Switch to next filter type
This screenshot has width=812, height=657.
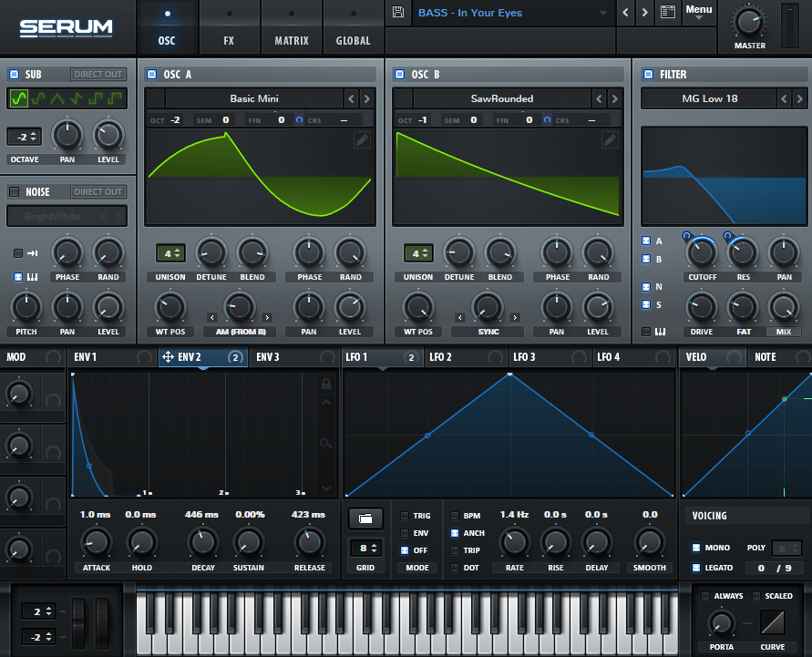click(799, 98)
